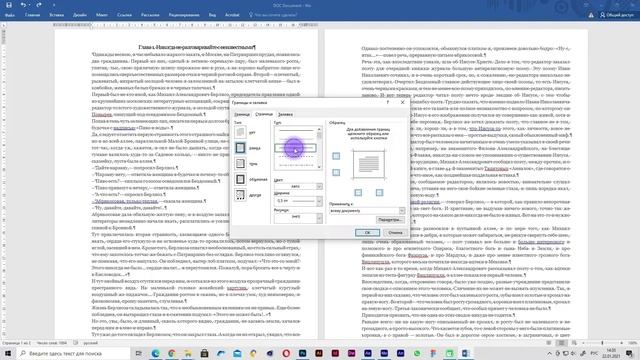This screenshot has height=360, width=640.
Task: Click zoom slider in Word status bar
Action: (x=602, y=343)
